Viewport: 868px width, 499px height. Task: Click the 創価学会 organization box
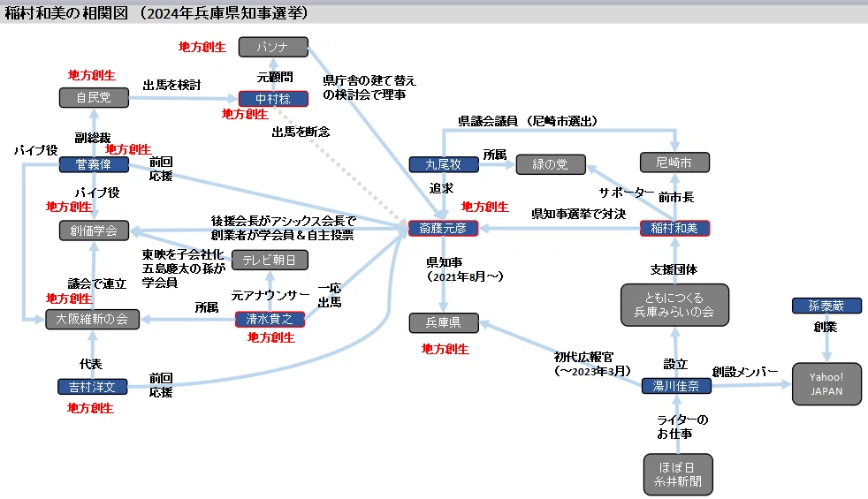point(94,231)
